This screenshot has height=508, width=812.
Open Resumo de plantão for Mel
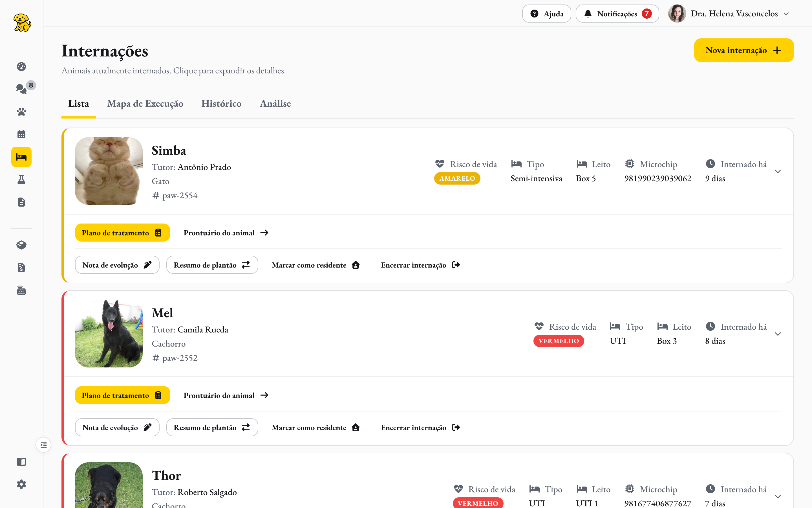coord(212,428)
